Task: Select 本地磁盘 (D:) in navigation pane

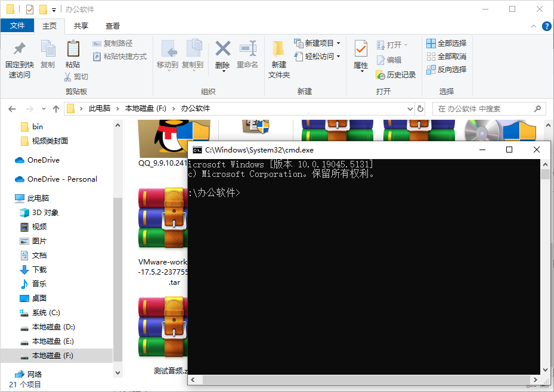Action: point(53,327)
